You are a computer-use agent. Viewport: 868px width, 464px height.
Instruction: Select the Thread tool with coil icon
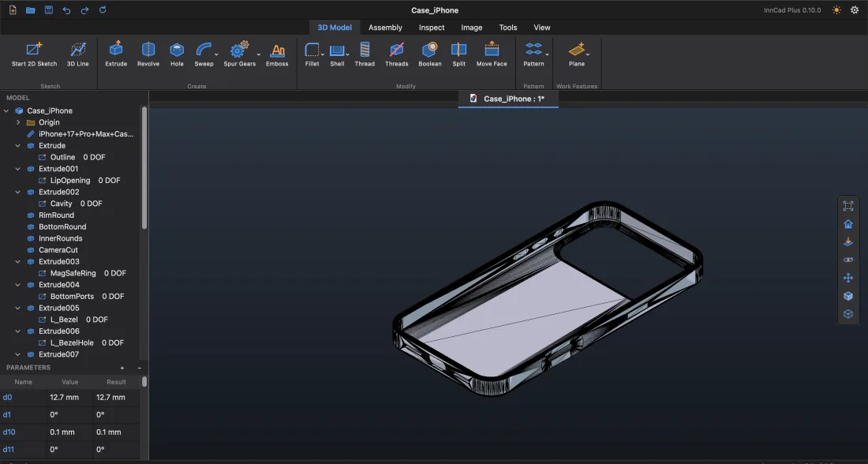[365, 54]
